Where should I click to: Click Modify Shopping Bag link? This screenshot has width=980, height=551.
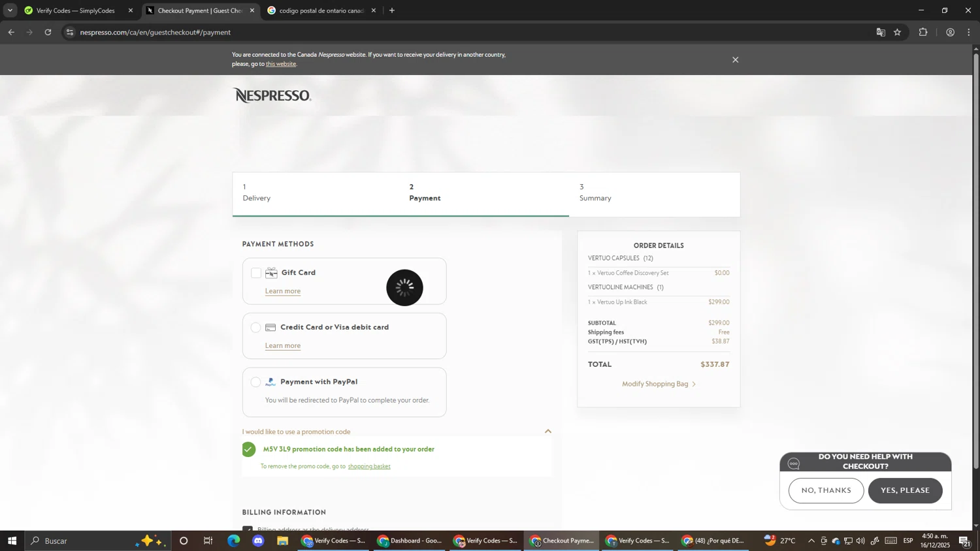pyautogui.click(x=655, y=384)
